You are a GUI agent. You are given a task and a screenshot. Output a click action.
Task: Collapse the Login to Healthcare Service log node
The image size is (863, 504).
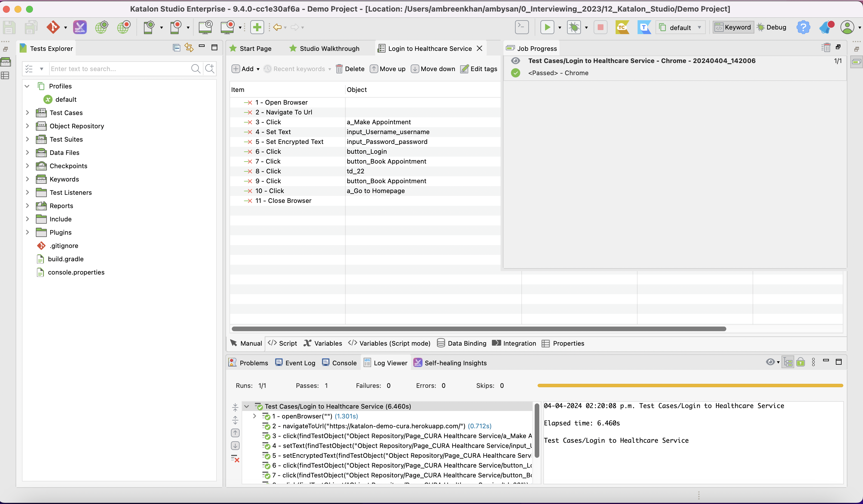247,406
